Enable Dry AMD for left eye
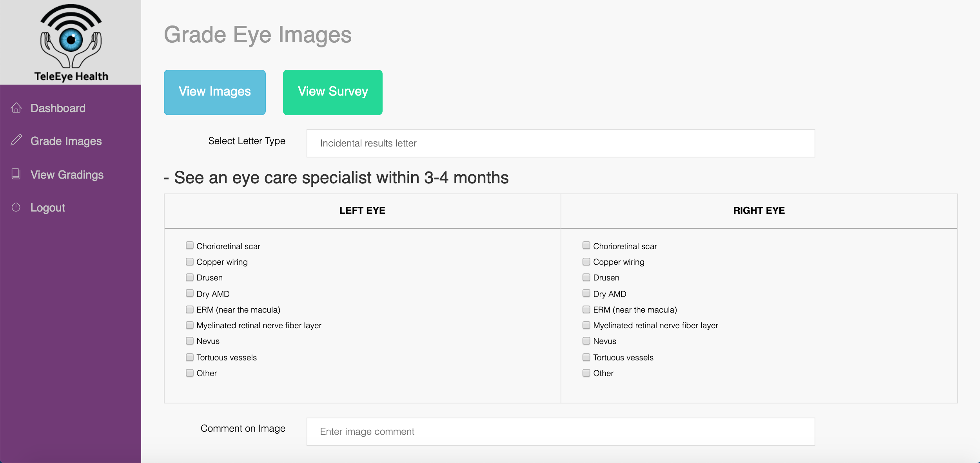 [190, 293]
